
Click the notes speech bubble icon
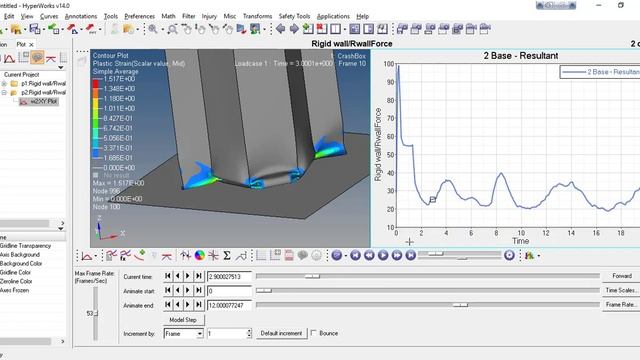click(302, 256)
